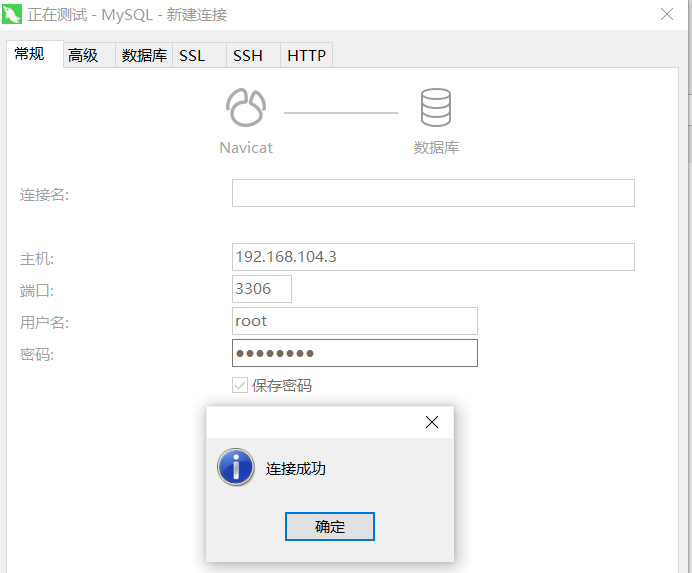The height and width of the screenshot is (573, 692).
Task: Click the 密码 password field
Action: tap(355, 353)
